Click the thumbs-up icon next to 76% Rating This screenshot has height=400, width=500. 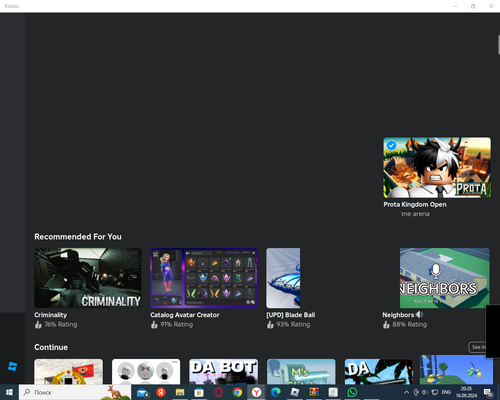(x=38, y=324)
